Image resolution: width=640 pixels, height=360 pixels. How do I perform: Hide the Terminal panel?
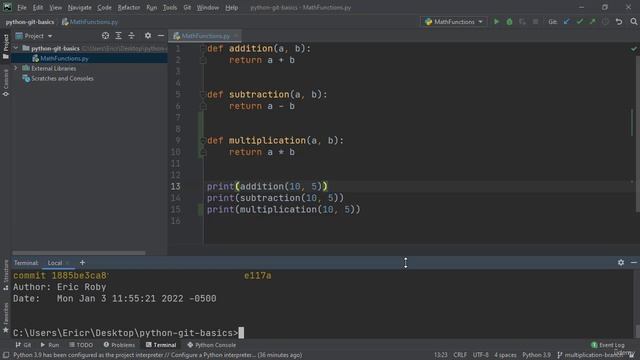633,262
